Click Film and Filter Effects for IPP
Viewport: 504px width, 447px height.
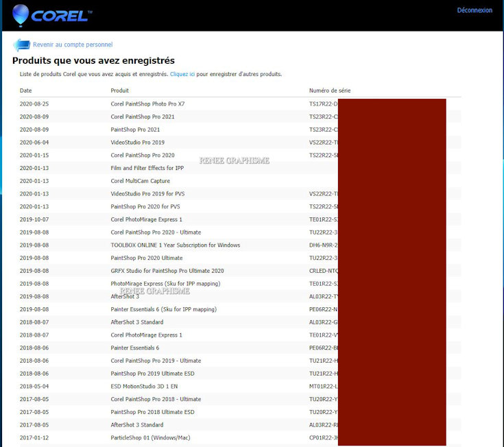pyautogui.click(x=147, y=168)
